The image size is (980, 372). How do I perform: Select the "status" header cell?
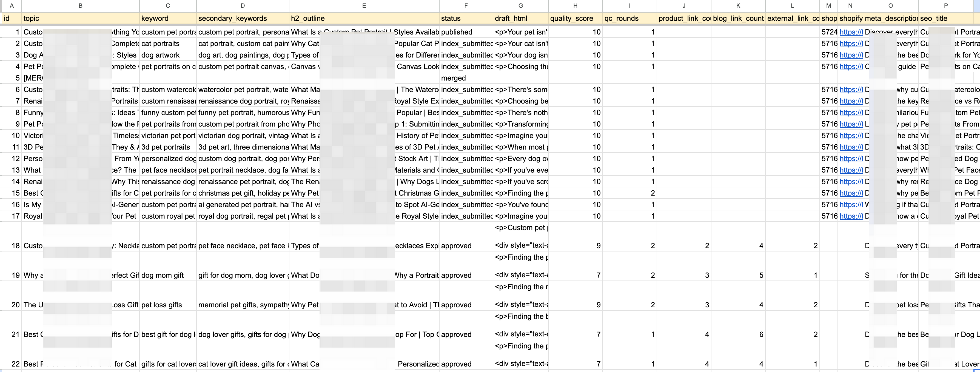(466, 18)
